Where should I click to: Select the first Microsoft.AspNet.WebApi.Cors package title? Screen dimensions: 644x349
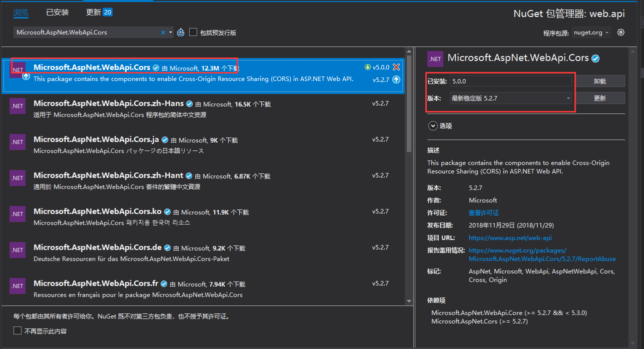point(92,67)
